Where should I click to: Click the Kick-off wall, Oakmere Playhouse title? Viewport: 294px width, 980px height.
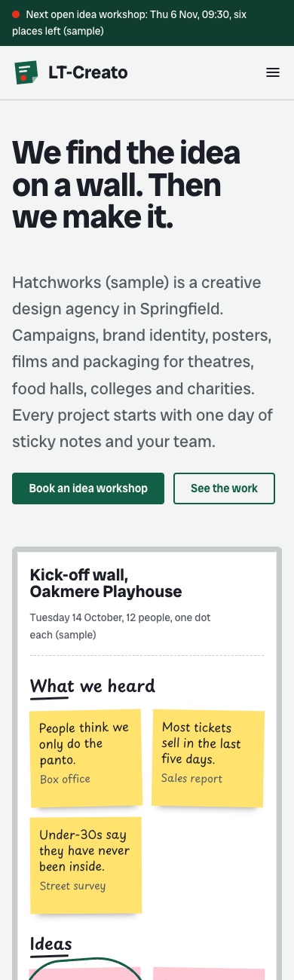[x=106, y=583]
